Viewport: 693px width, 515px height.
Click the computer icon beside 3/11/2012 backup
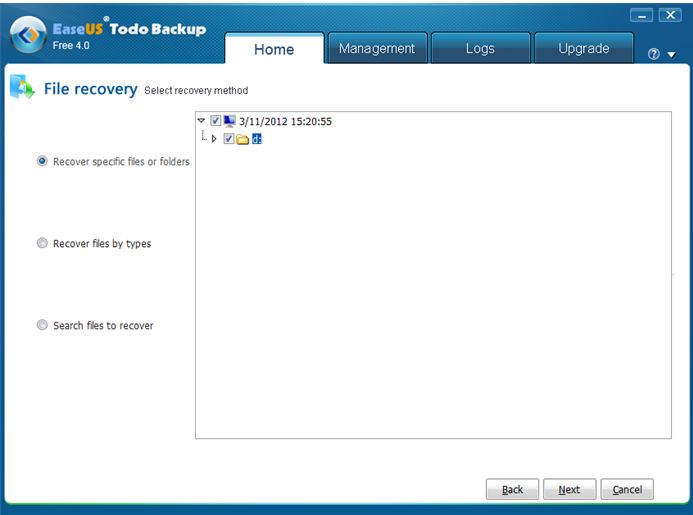(229, 121)
